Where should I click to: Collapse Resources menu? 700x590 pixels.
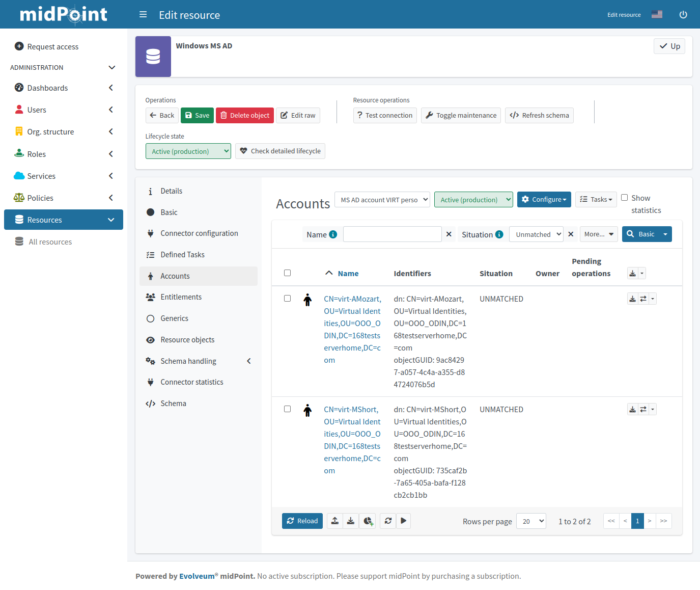click(64, 220)
